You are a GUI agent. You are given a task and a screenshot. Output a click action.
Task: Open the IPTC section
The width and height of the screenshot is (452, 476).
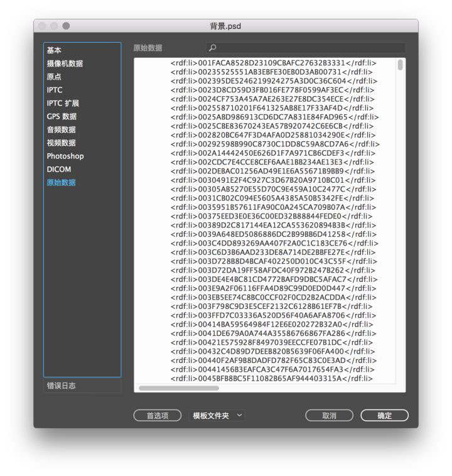coord(55,90)
